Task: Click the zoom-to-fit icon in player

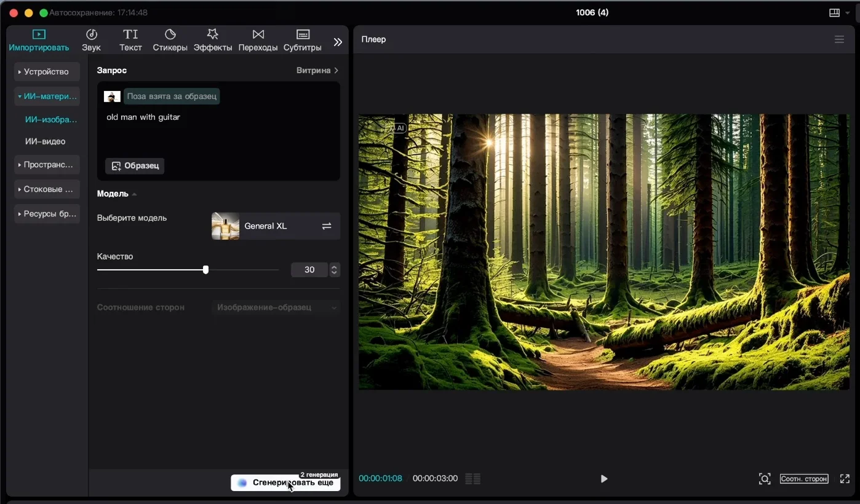Action: point(764,479)
